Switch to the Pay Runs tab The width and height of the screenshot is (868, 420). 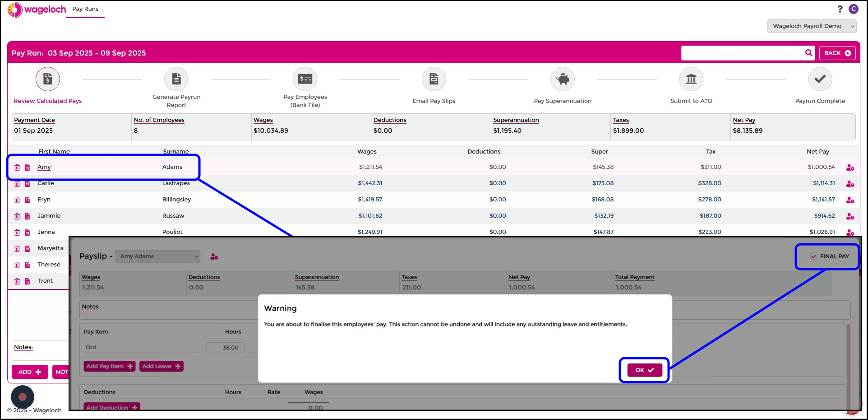pos(85,9)
